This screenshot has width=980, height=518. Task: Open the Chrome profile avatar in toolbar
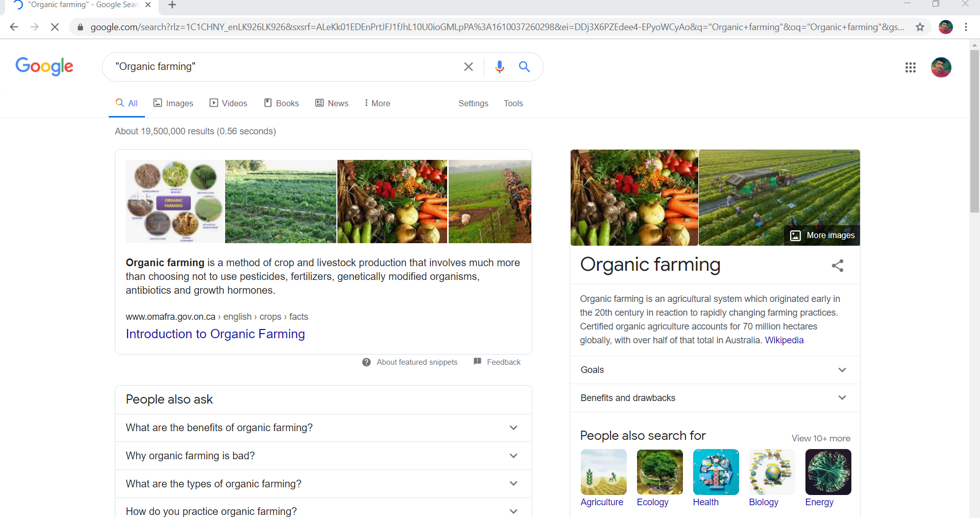pos(946,27)
